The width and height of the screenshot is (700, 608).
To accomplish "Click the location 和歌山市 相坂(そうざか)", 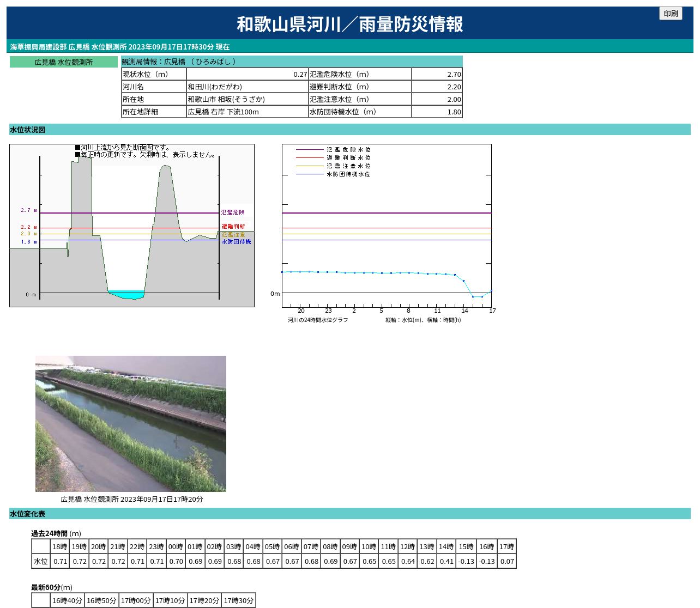I will (x=226, y=99).
